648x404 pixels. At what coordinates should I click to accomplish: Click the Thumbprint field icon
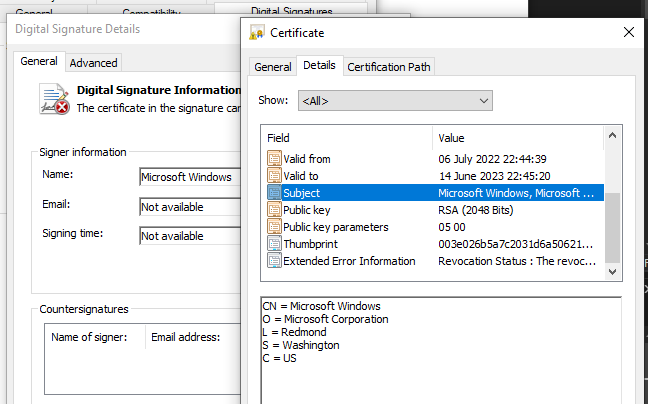(x=274, y=244)
